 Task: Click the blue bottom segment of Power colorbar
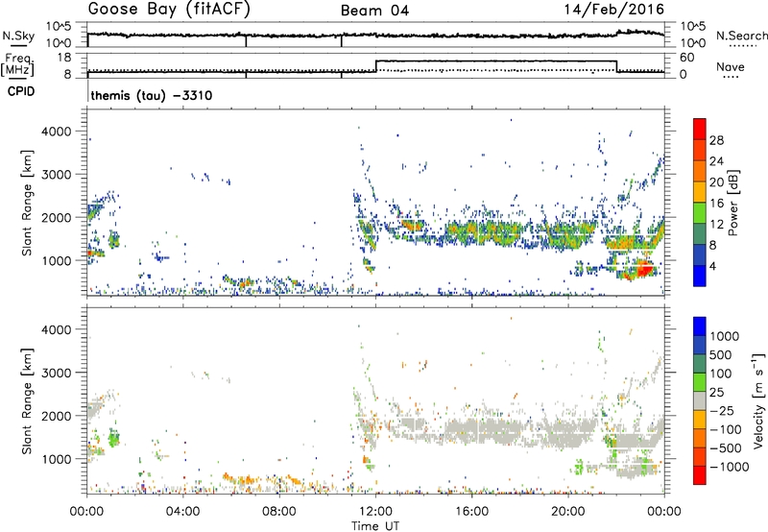coord(700,276)
